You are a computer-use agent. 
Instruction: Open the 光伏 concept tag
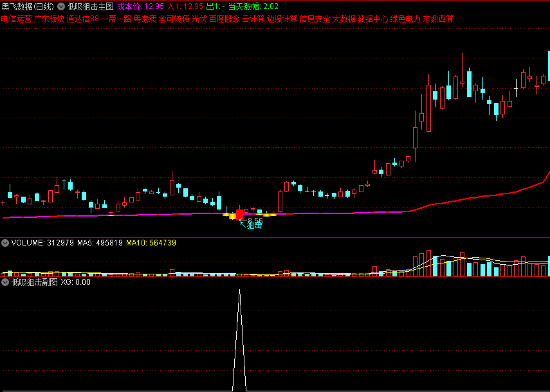tap(199, 19)
